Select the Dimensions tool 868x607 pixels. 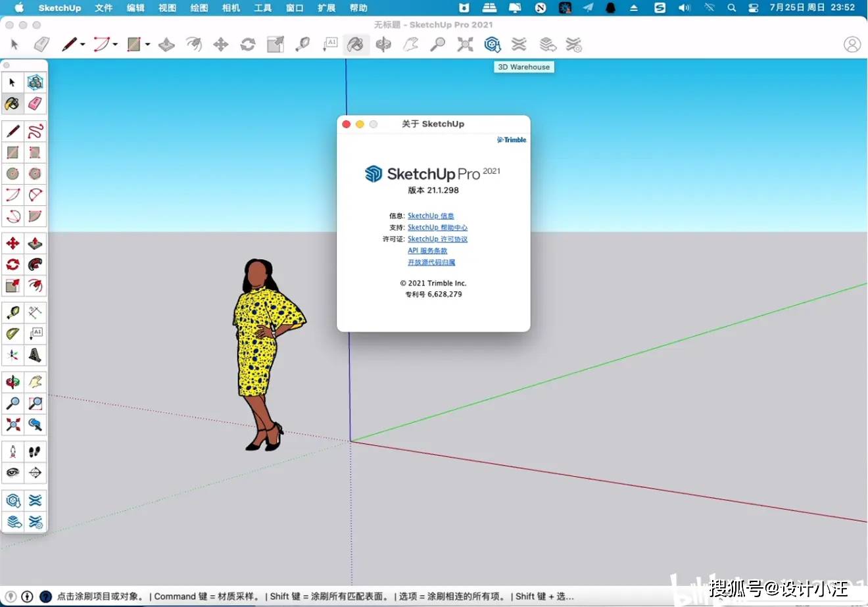(35, 312)
